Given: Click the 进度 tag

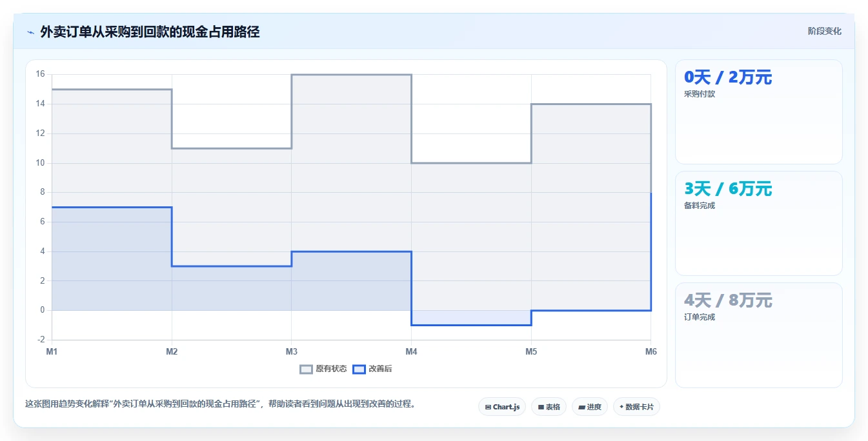Looking at the screenshot, I should 590,407.
